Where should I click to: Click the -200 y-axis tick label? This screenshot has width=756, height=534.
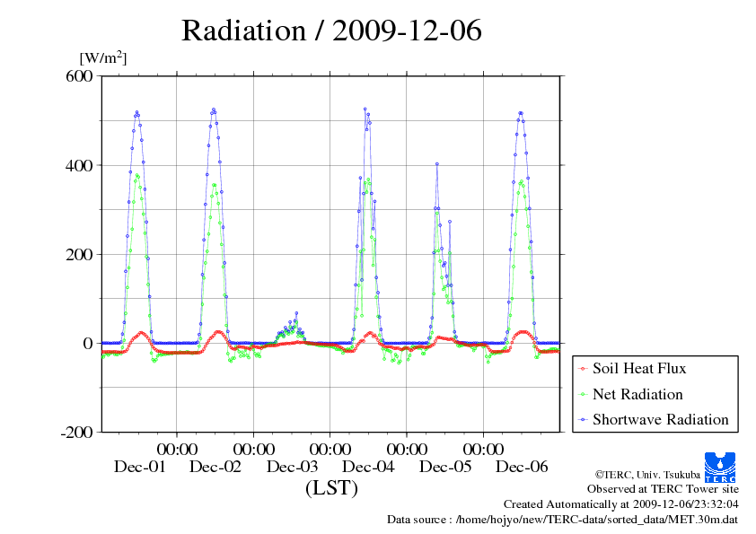tap(77, 433)
